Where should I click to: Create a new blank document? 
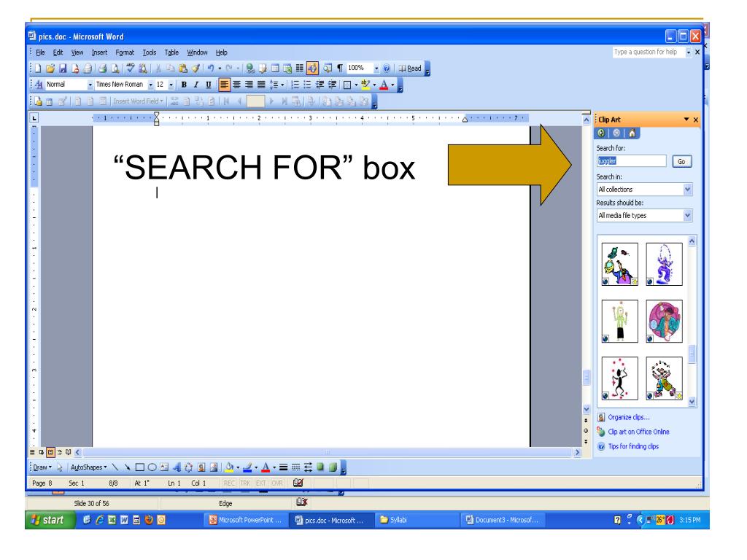coord(38,69)
